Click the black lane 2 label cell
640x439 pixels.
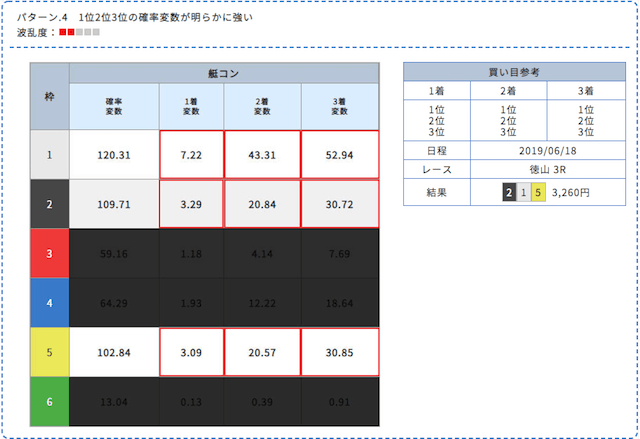(49, 204)
